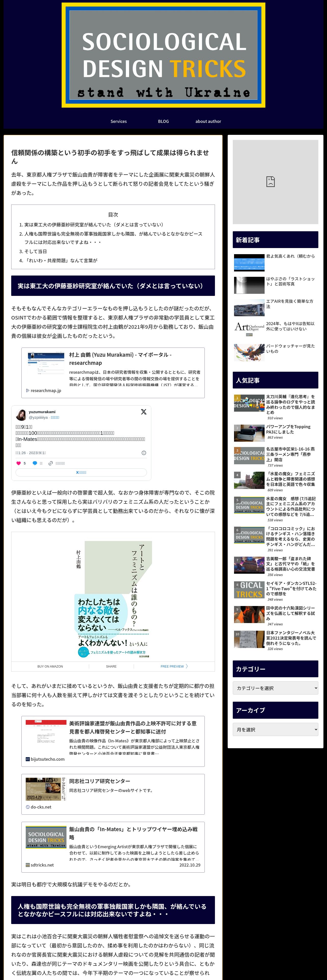
Task: Click rank 7 thumbnail for 盗まれた碑文 post
Action: pyautogui.click(x=249, y=565)
